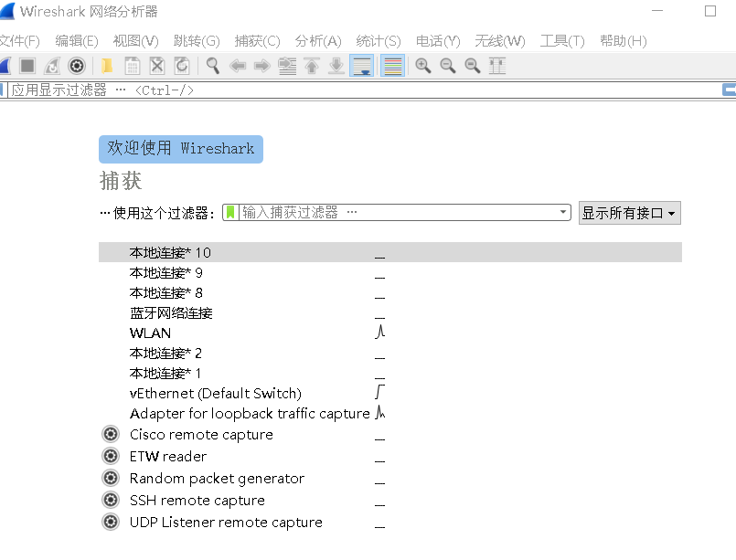This screenshot has height=560, width=736.
Task: Click the zoom out toolbar icon
Action: click(x=448, y=66)
